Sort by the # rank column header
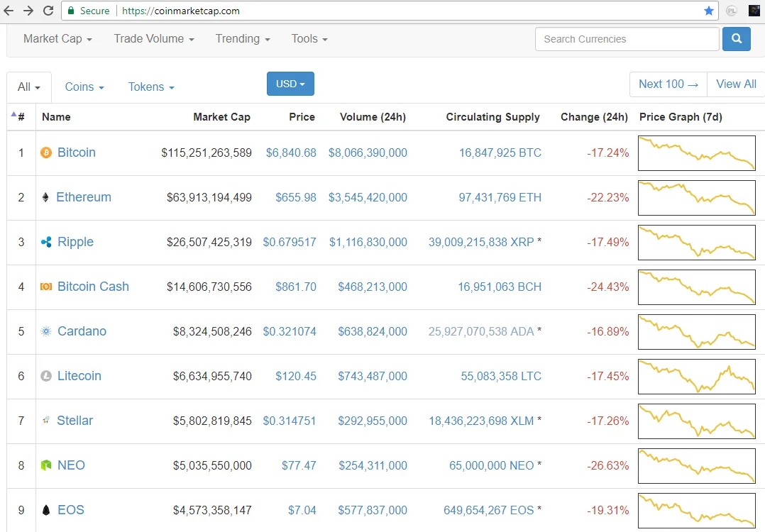This screenshot has height=532, width=765. coord(21,117)
